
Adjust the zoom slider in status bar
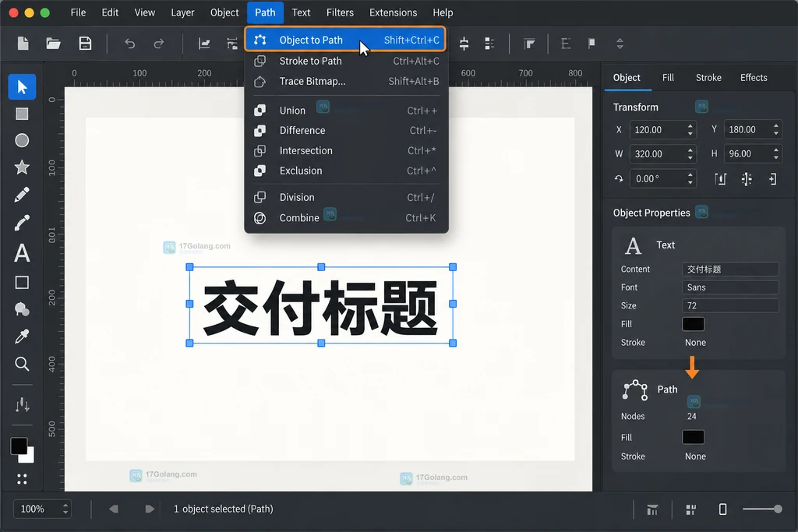click(762, 509)
